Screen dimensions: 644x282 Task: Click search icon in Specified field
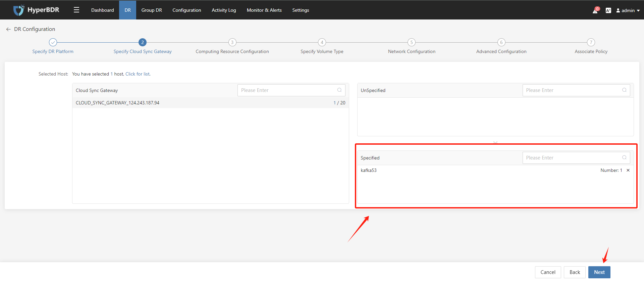pyautogui.click(x=624, y=157)
